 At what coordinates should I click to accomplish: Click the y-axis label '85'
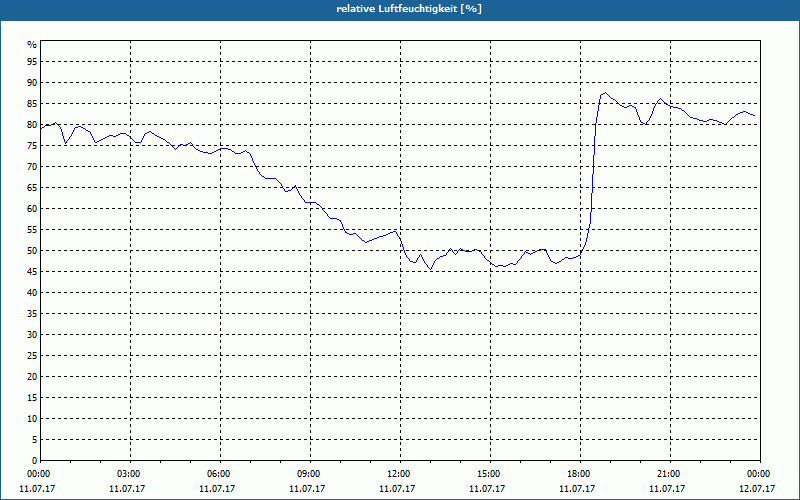click(32, 104)
